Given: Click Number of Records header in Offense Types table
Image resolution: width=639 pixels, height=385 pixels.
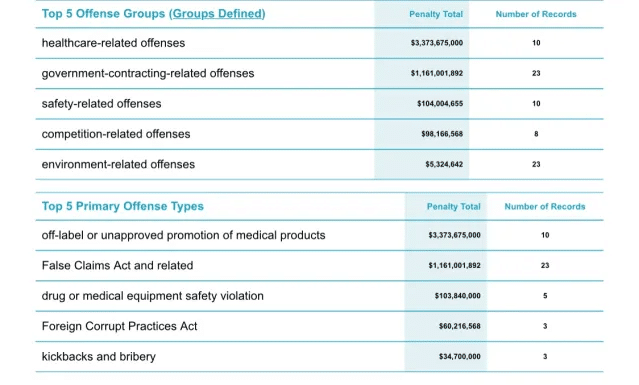Looking at the screenshot, I should tap(545, 207).
